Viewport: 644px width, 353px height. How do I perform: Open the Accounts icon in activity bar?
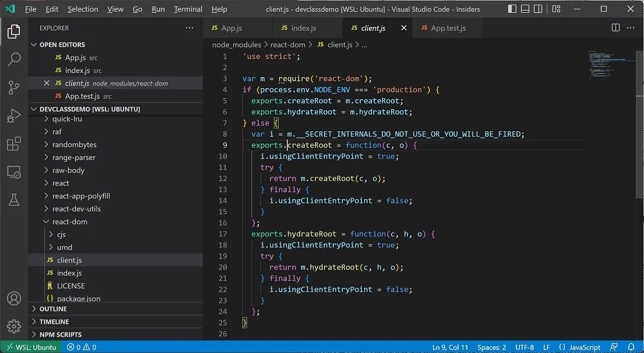13,298
